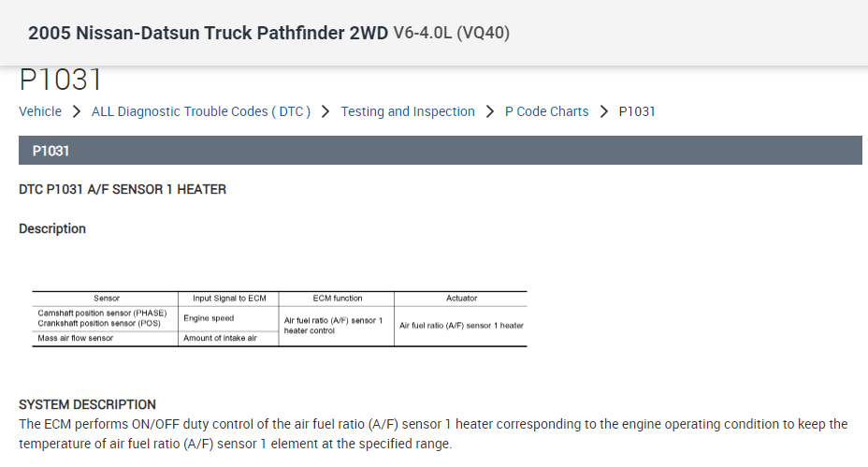Click the V6-4.0L (VQ40) engine label
The height and width of the screenshot is (467, 868).
point(452,33)
